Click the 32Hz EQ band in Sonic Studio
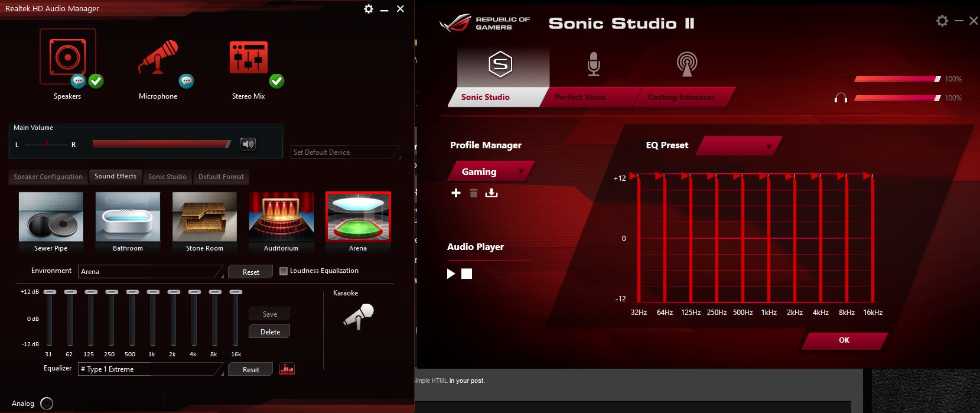980x413 pixels. (639, 238)
